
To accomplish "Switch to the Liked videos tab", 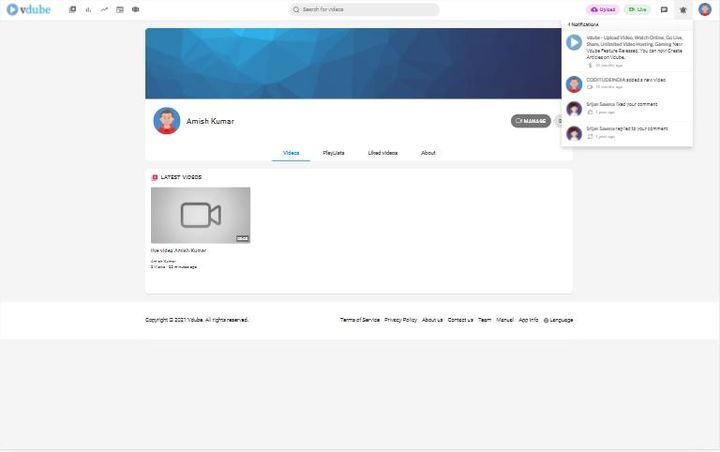I will [382, 153].
